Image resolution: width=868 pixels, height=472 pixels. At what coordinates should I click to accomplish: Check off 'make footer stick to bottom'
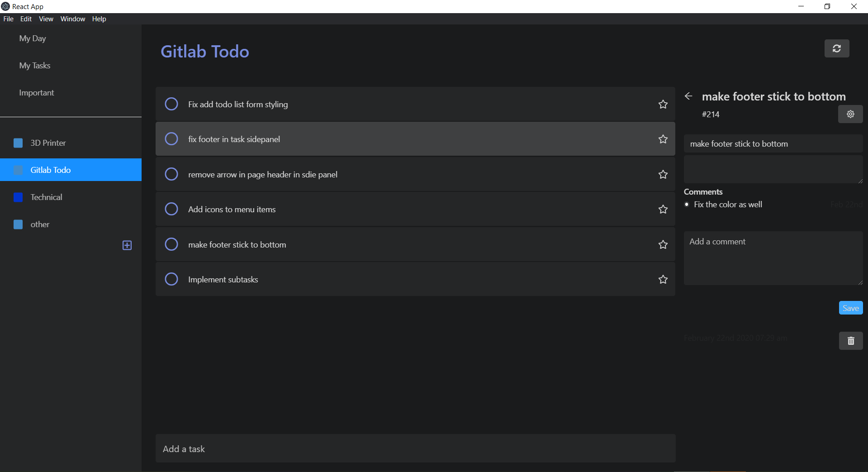(x=171, y=244)
